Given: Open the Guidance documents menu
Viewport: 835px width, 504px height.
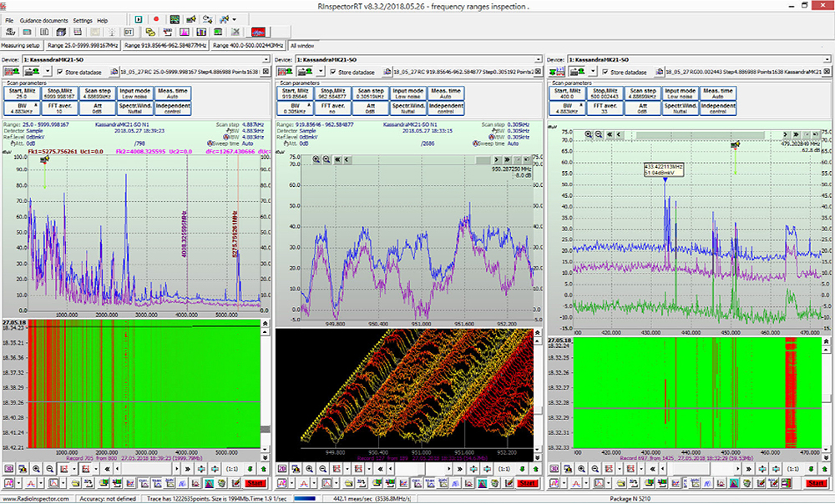Looking at the screenshot, I should tap(44, 19).
